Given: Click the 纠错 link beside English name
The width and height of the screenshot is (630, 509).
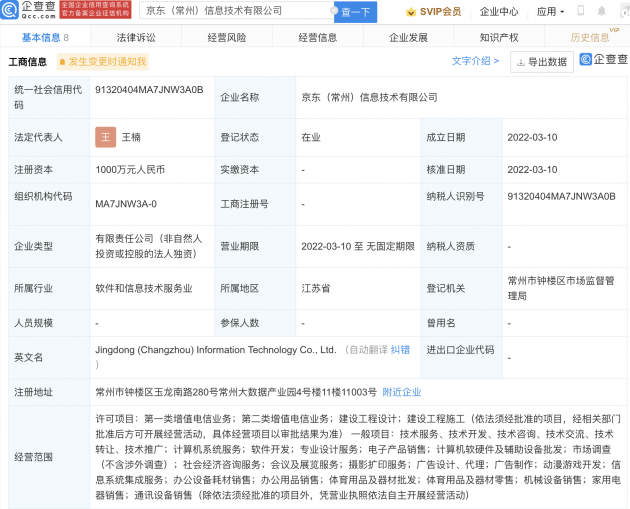Looking at the screenshot, I should pyautogui.click(x=400, y=350).
